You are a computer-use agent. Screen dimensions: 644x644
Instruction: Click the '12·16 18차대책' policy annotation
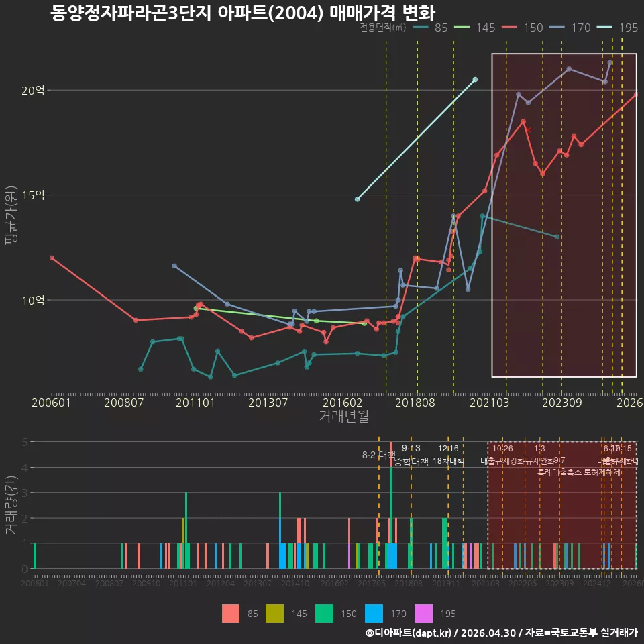click(448, 455)
